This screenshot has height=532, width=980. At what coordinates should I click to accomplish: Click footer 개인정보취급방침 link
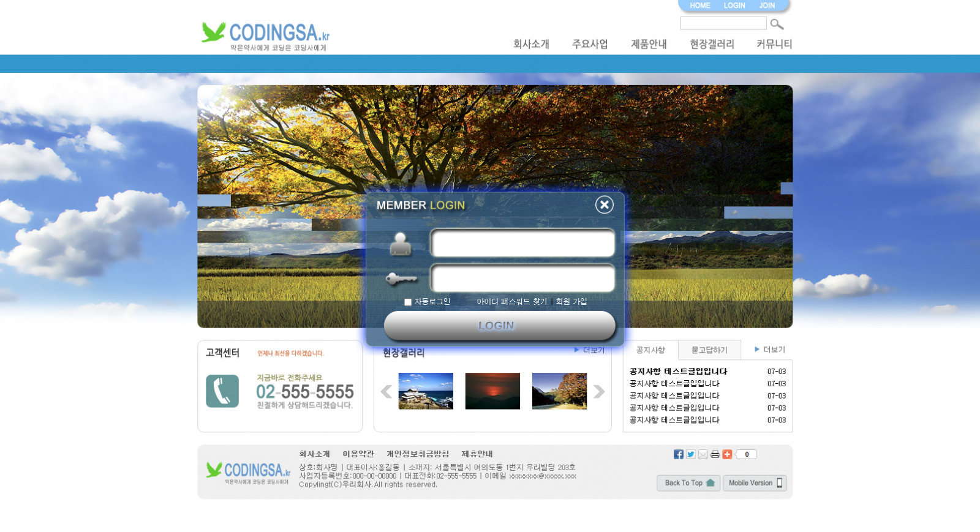[x=418, y=454]
